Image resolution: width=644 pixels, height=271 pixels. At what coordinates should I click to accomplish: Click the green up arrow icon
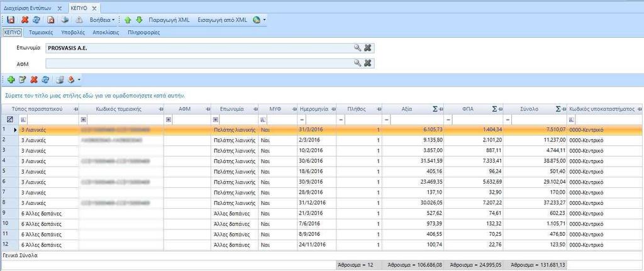(x=127, y=19)
